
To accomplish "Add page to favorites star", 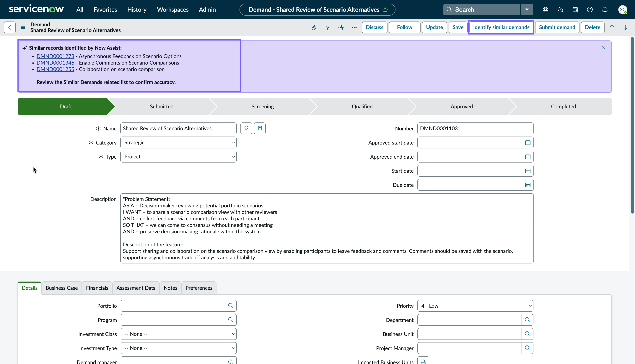I will [385, 10].
